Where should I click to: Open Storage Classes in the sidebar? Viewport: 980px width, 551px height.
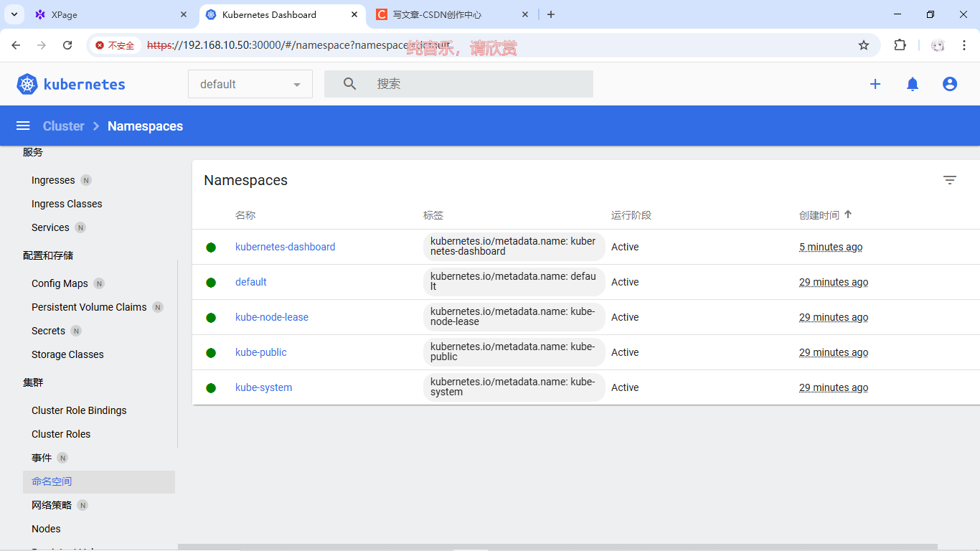(x=67, y=354)
